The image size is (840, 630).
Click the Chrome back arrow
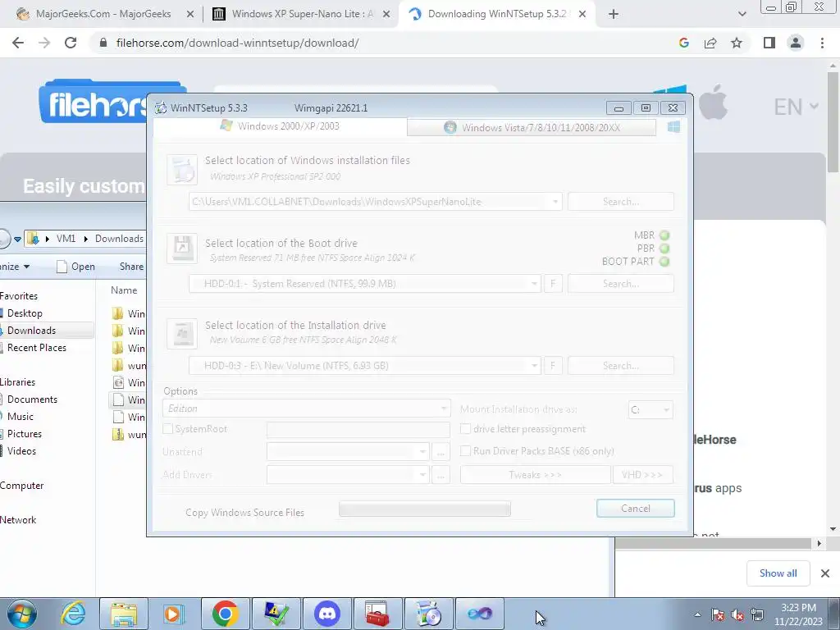pos(18,43)
